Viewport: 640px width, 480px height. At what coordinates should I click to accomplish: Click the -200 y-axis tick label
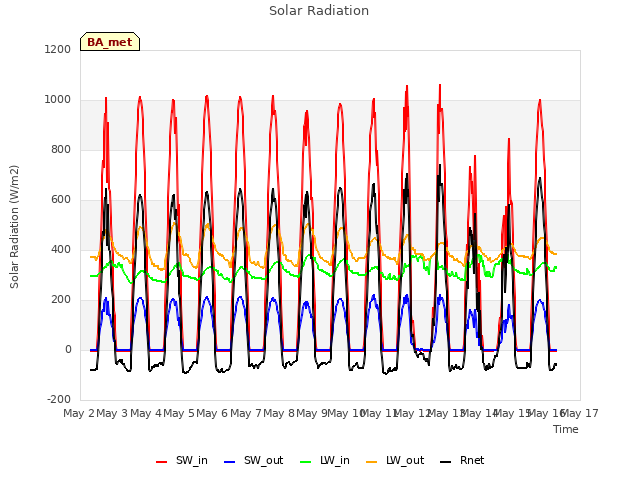click(x=59, y=399)
